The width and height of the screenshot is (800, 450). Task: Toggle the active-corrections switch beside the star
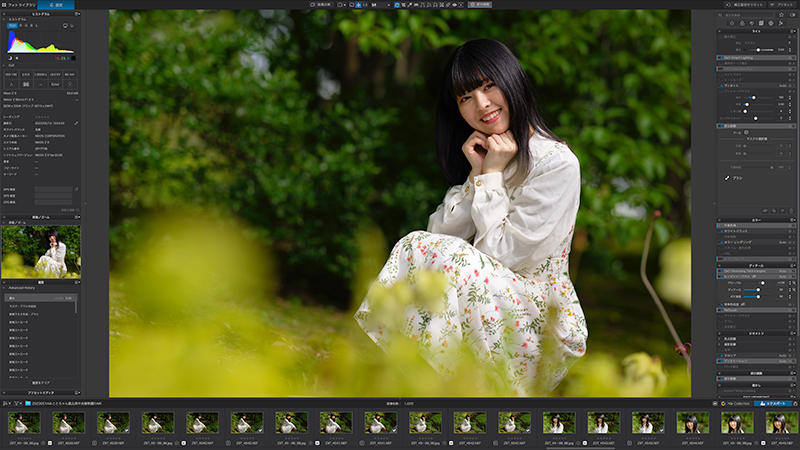tap(792, 15)
